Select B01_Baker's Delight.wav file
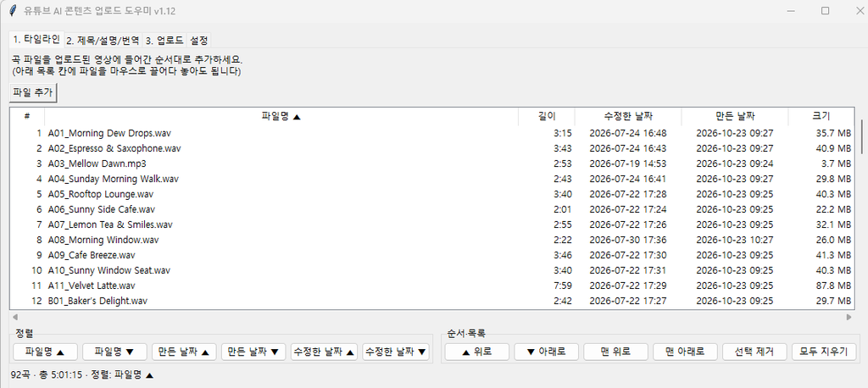 pyautogui.click(x=431, y=301)
